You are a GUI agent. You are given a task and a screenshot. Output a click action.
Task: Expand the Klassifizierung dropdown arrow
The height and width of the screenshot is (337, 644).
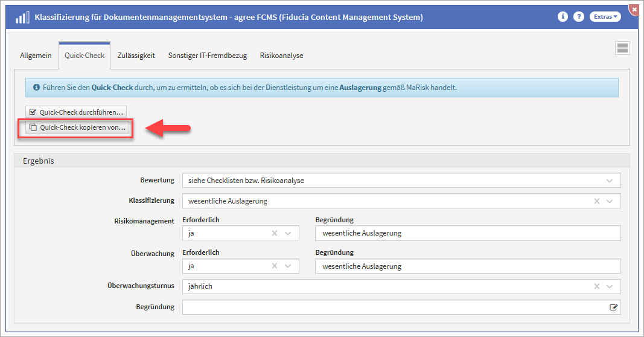click(x=610, y=201)
